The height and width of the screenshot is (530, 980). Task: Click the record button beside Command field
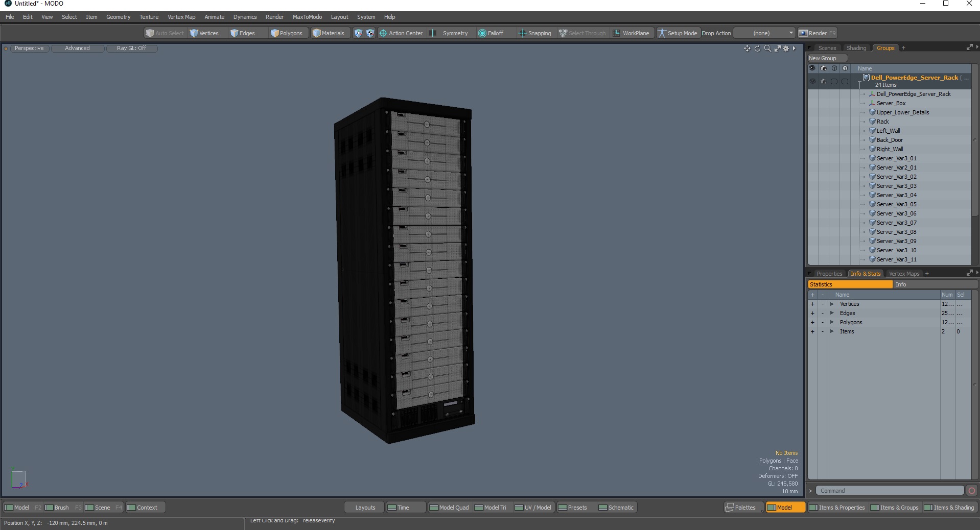pos(971,491)
